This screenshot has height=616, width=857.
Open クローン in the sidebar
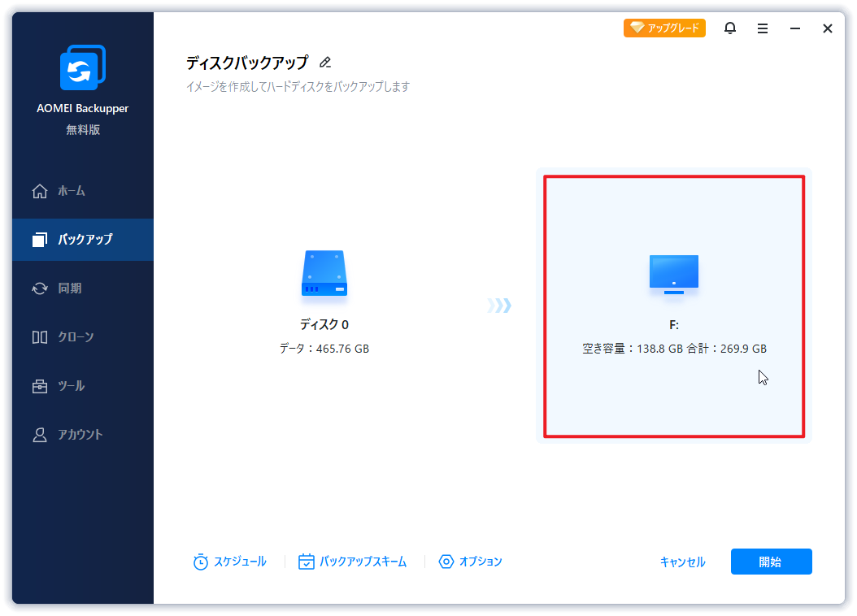pyautogui.click(x=83, y=337)
